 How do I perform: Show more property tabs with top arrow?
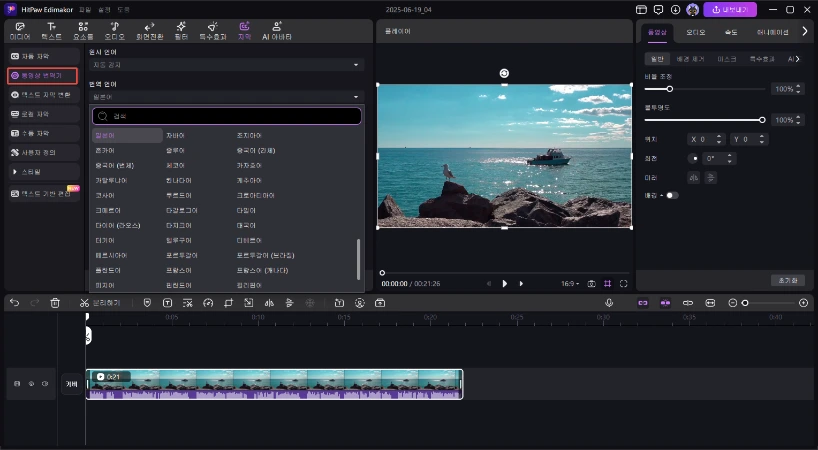coord(804,32)
